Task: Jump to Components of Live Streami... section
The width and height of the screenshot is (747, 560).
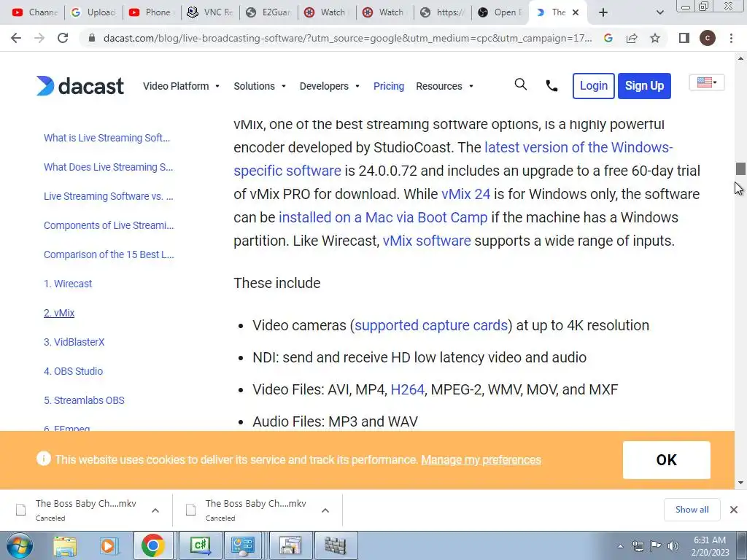Action: (x=109, y=225)
